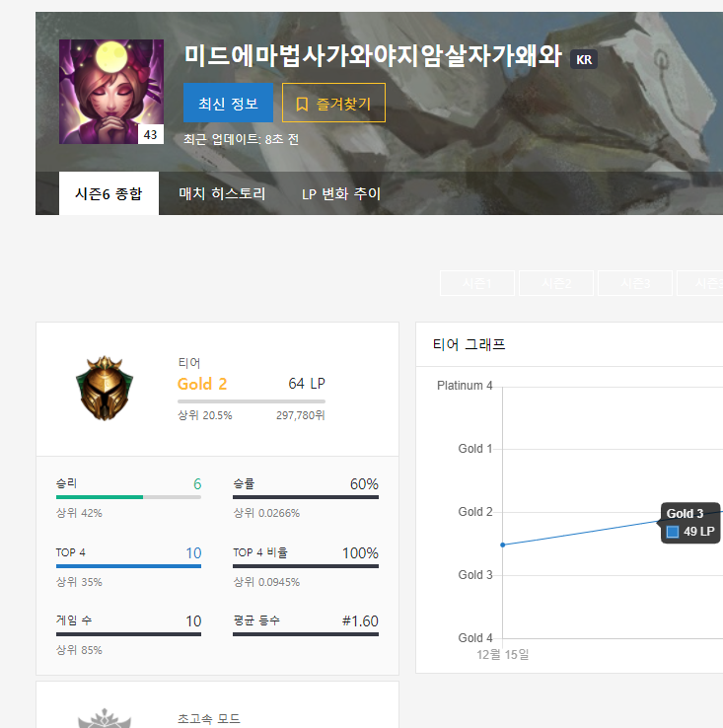Switch to the 매치 히스토리 tab
The width and height of the screenshot is (723, 728).
(x=222, y=193)
